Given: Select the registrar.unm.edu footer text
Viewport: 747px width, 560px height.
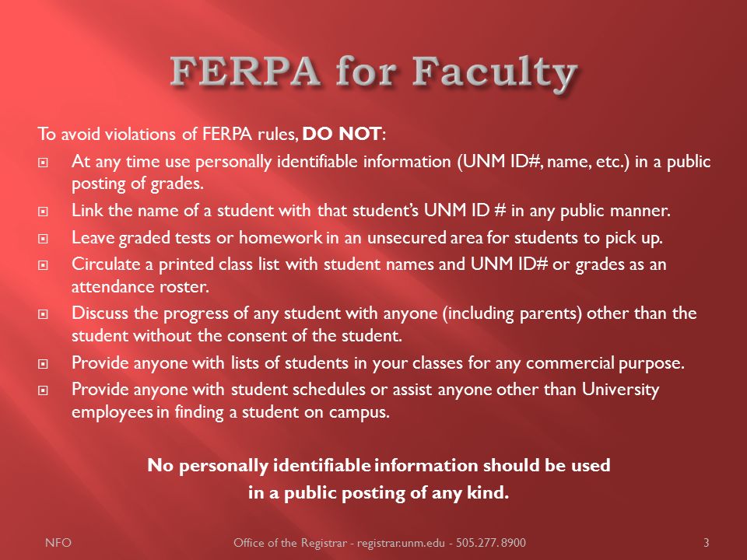Looking at the screenshot, I should [401, 543].
